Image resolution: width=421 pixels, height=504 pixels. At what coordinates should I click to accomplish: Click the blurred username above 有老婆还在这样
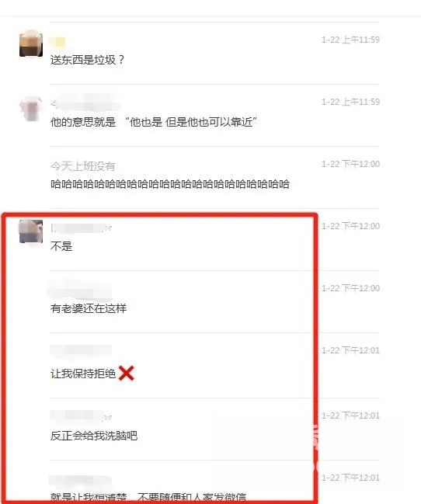(x=81, y=290)
